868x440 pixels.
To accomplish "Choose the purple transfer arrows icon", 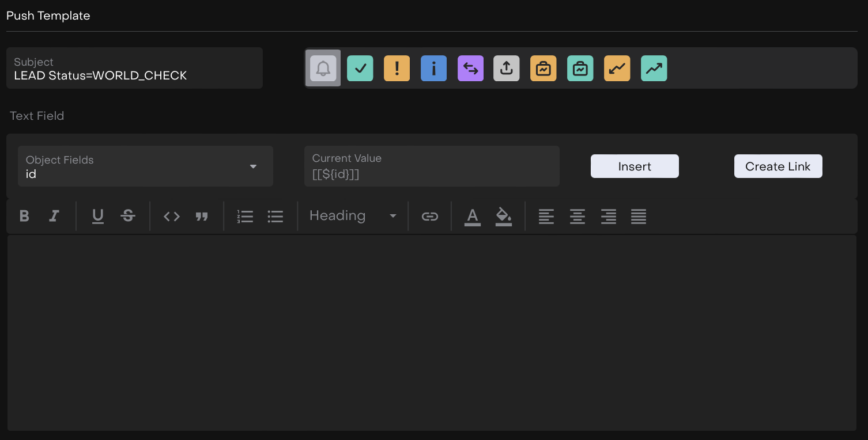I will click(x=470, y=69).
